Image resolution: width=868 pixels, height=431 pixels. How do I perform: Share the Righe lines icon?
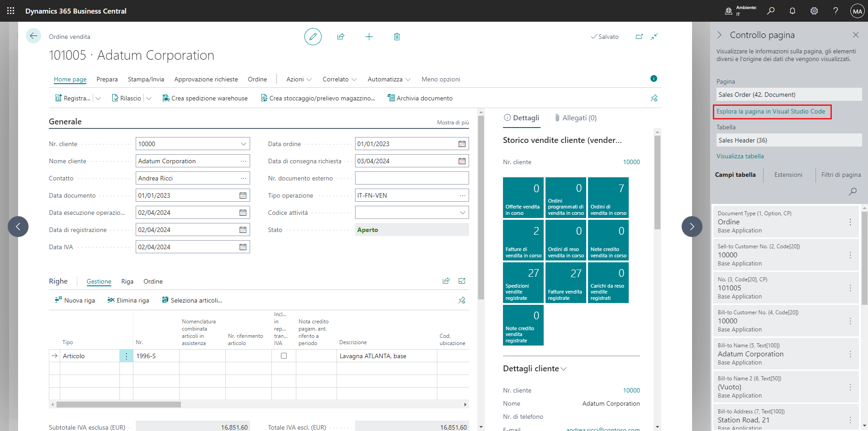click(x=446, y=281)
